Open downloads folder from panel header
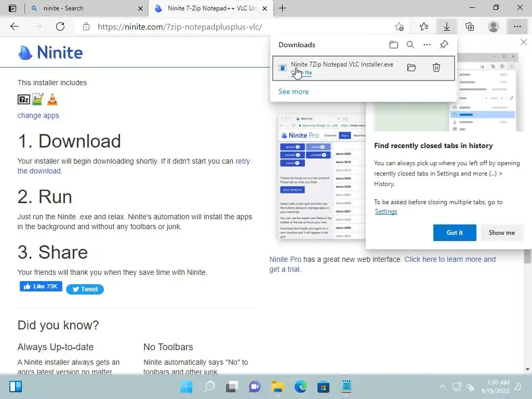The height and width of the screenshot is (399, 532). coord(394,45)
